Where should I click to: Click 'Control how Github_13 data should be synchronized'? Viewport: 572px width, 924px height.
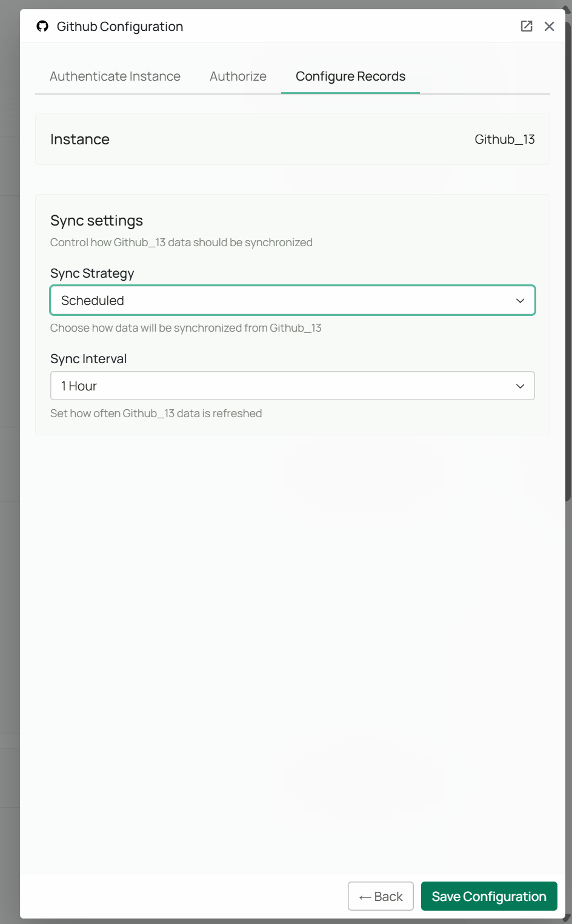182,243
